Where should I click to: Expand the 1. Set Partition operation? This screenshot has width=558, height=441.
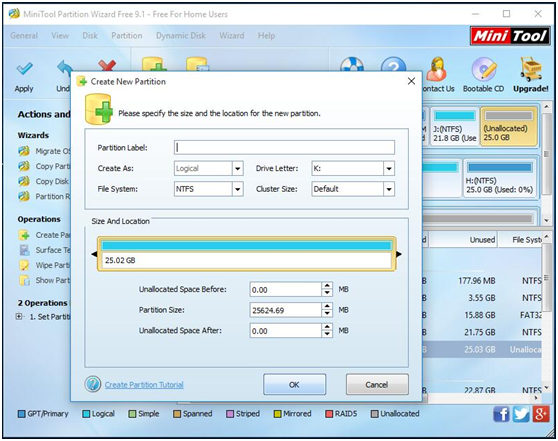click(x=19, y=316)
